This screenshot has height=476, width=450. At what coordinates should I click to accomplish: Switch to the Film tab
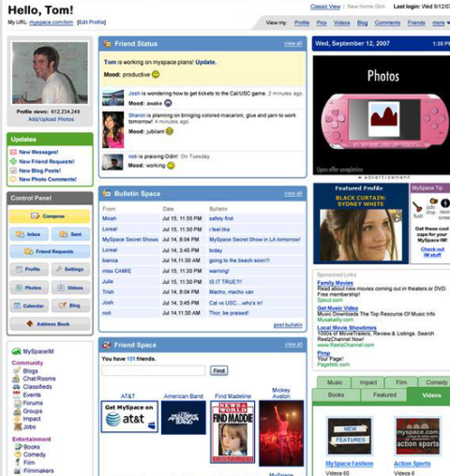(401, 382)
